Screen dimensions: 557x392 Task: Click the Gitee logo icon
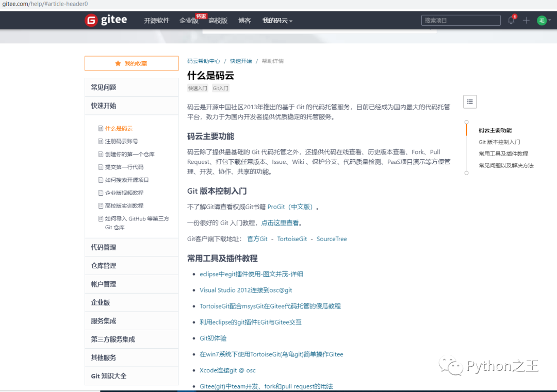click(x=91, y=20)
